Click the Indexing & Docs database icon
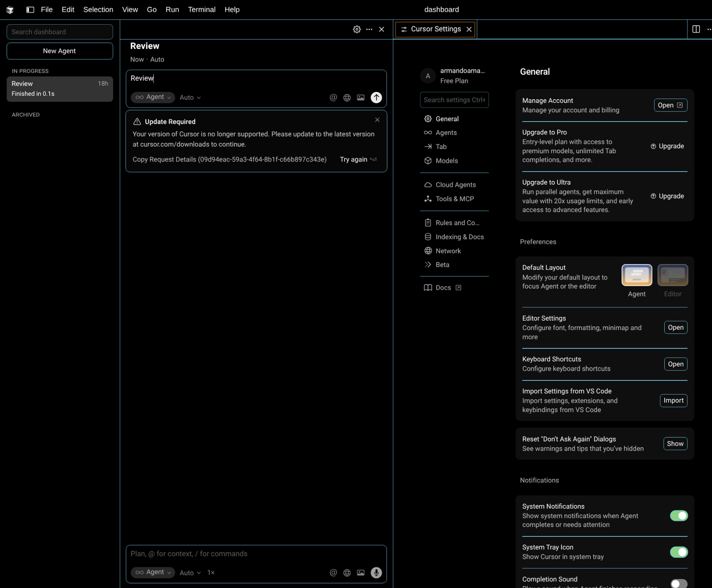The height and width of the screenshot is (588, 712). [x=428, y=237]
